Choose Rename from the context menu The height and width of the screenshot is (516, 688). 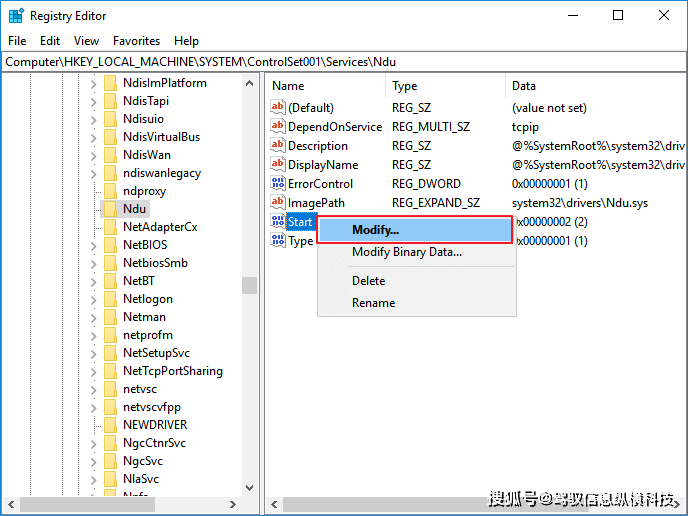tap(373, 303)
